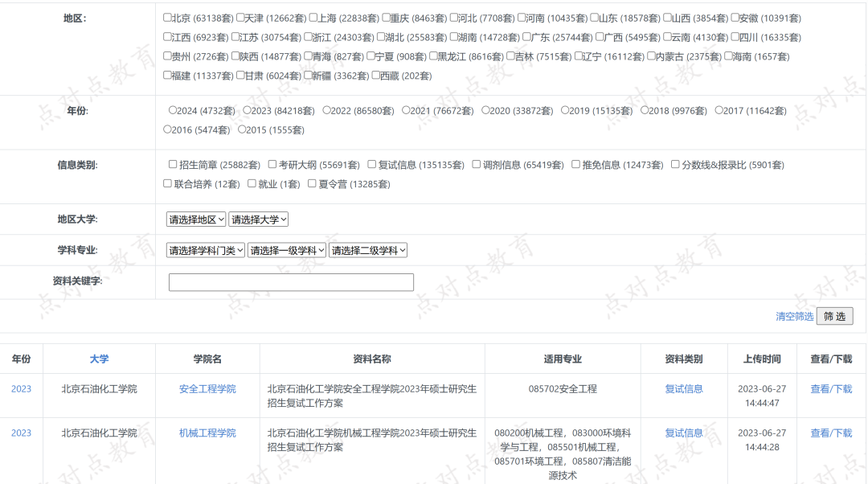Image resolution: width=868 pixels, height=484 pixels.
Task: Pick the 2021 year radio option
Action: (406, 110)
